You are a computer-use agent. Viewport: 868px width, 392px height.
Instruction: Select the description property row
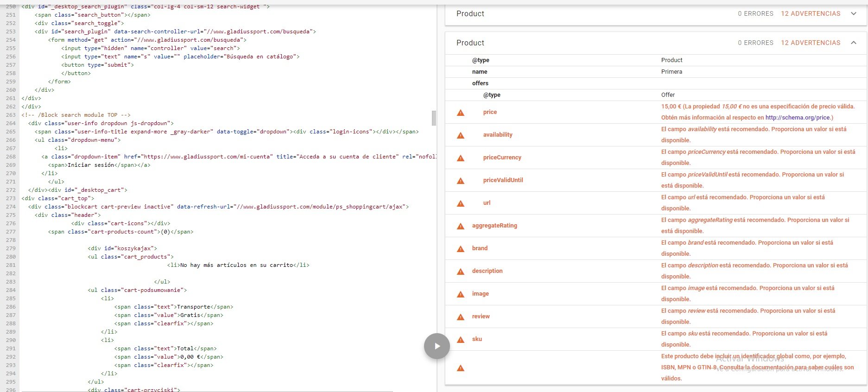[x=487, y=271]
